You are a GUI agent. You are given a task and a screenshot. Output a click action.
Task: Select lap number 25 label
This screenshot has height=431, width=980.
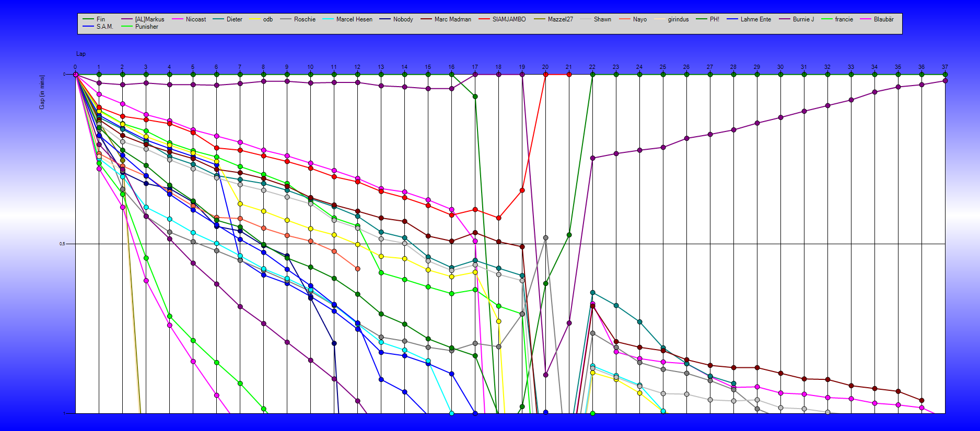[x=663, y=67]
